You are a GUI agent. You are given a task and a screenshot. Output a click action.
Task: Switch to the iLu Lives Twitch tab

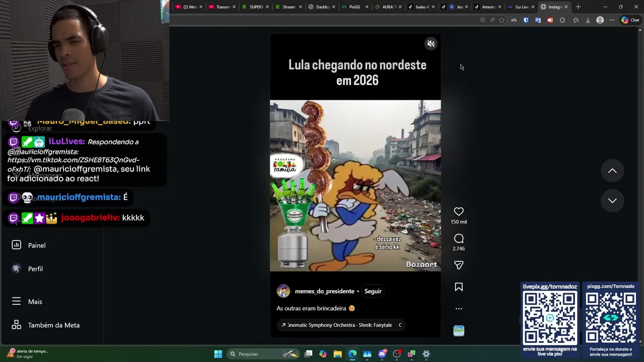(x=521, y=7)
